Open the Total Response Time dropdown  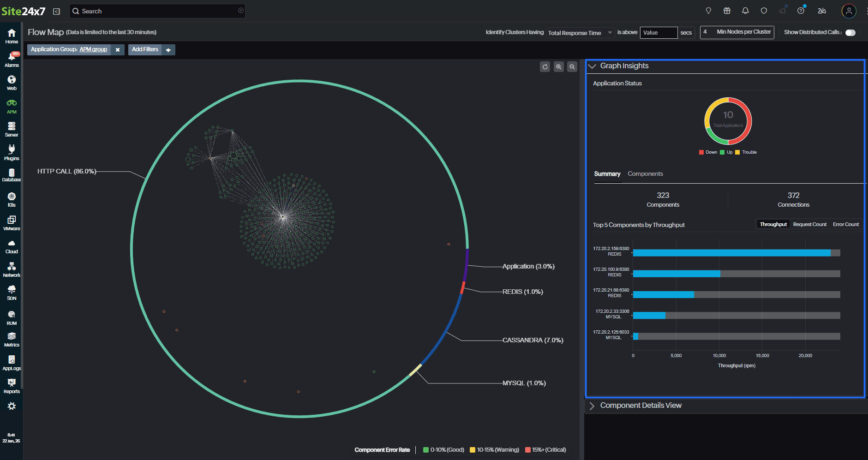579,32
